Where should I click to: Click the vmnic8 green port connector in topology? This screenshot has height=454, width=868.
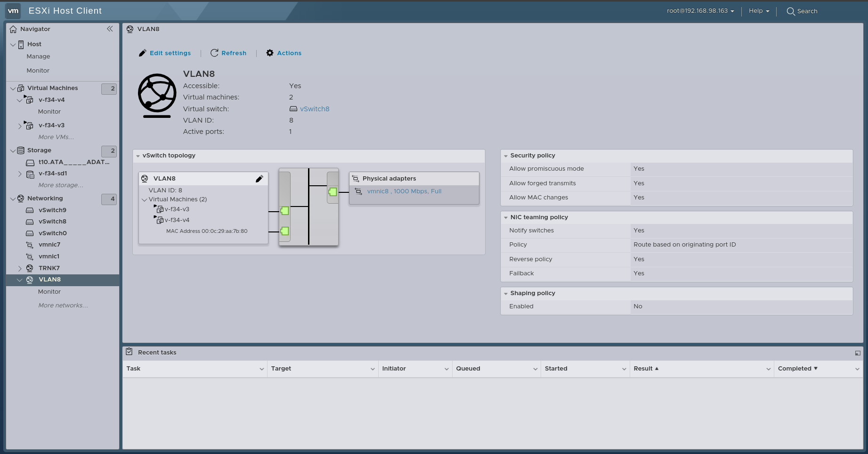333,192
